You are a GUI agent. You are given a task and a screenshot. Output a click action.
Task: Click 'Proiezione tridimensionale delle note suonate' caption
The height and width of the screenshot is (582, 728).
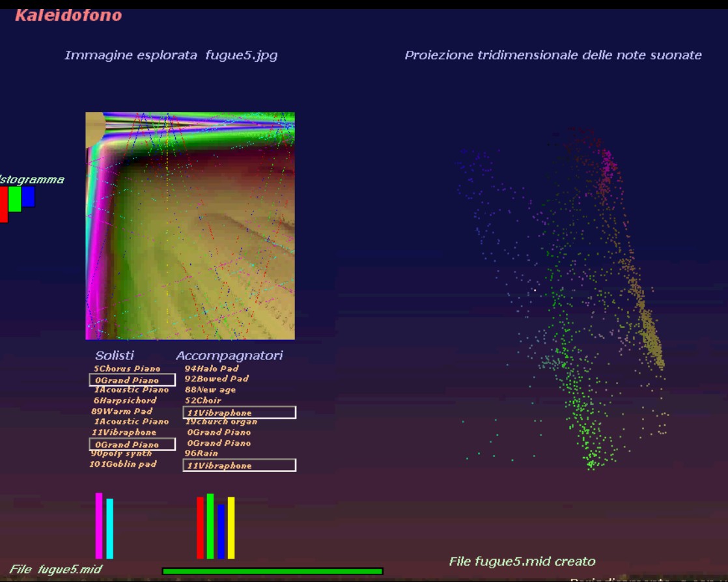[553, 55]
